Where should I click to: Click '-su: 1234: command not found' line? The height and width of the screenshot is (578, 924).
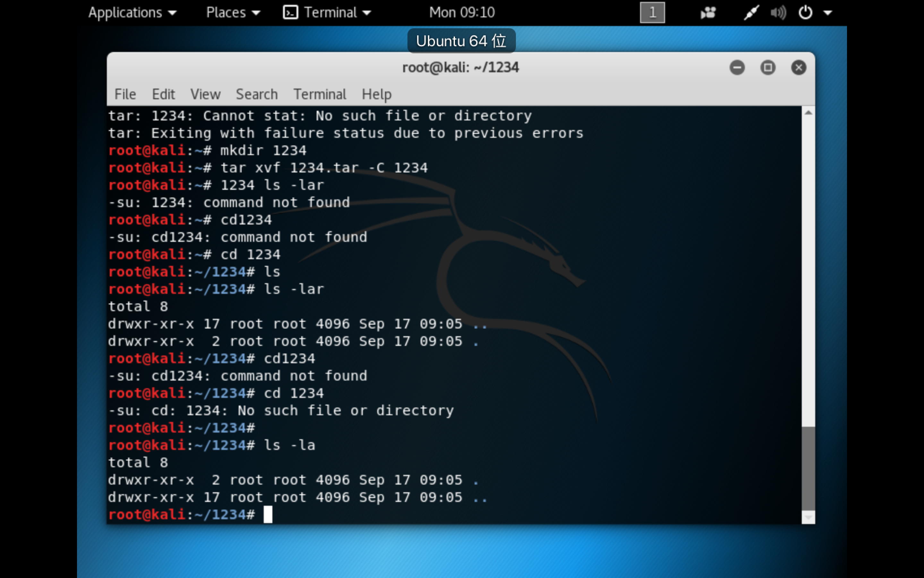[x=229, y=203]
